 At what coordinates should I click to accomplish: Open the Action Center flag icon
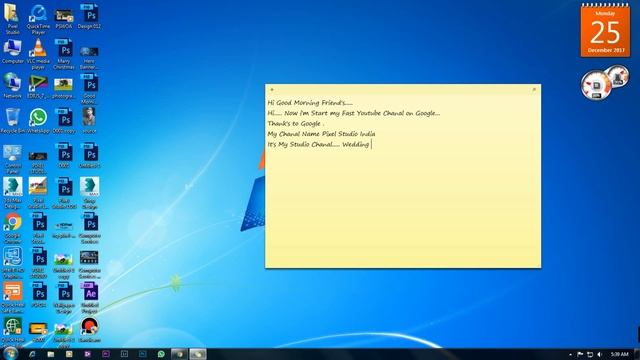(x=580, y=354)
